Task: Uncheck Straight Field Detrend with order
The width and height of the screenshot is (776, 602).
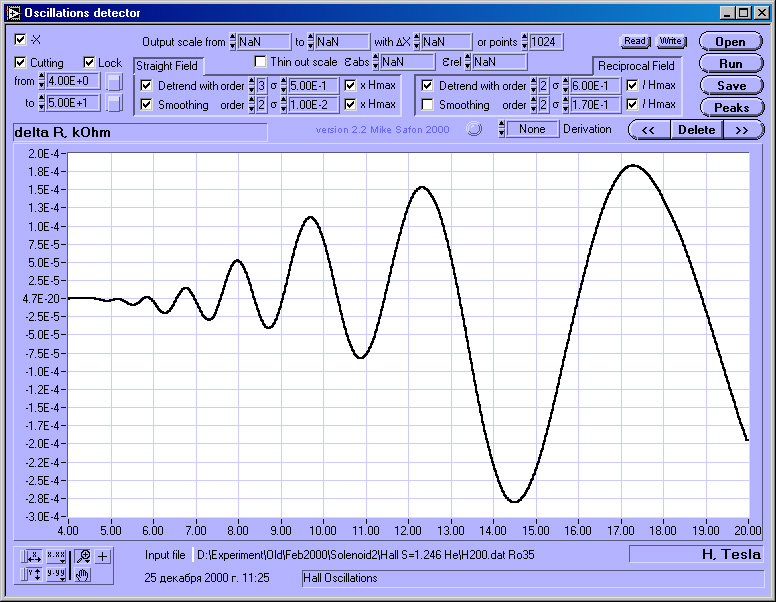Action: 146,86
